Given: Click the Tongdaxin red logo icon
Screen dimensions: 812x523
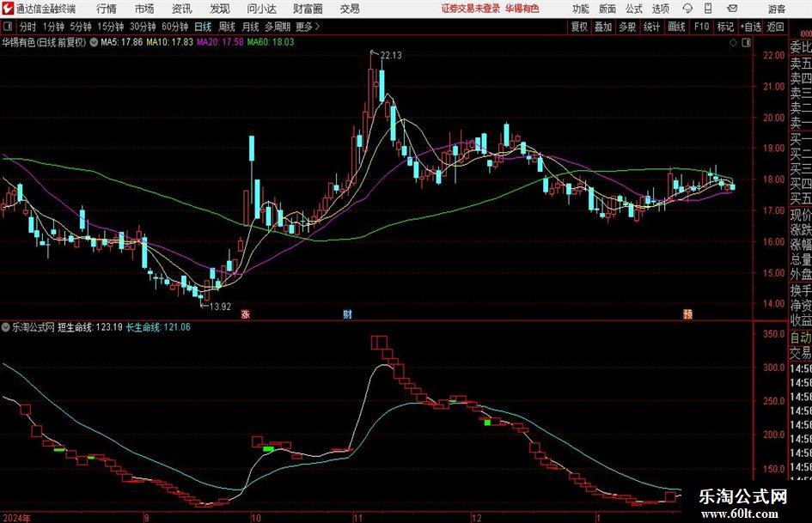Looking at the screenshot, I should coord(8,9).
